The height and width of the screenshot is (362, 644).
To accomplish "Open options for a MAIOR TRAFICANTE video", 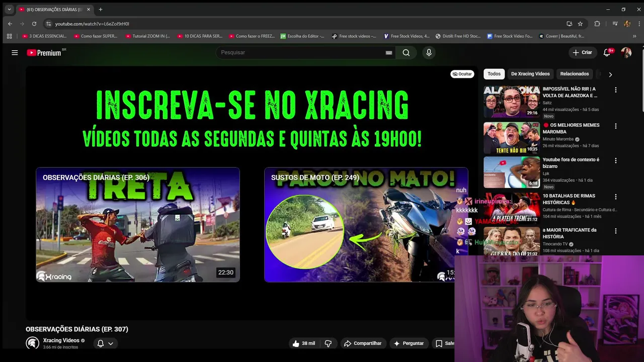I will (615, 231).
